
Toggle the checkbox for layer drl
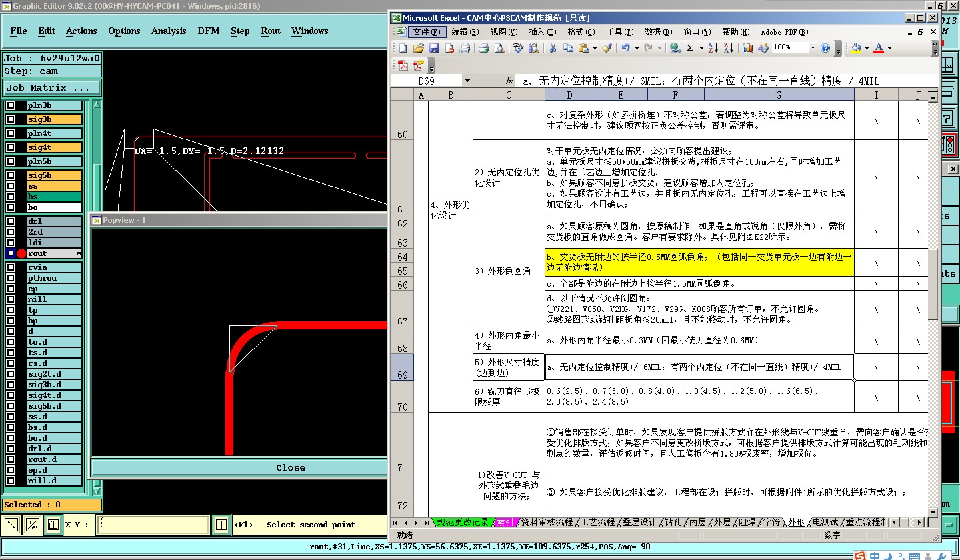10,221
